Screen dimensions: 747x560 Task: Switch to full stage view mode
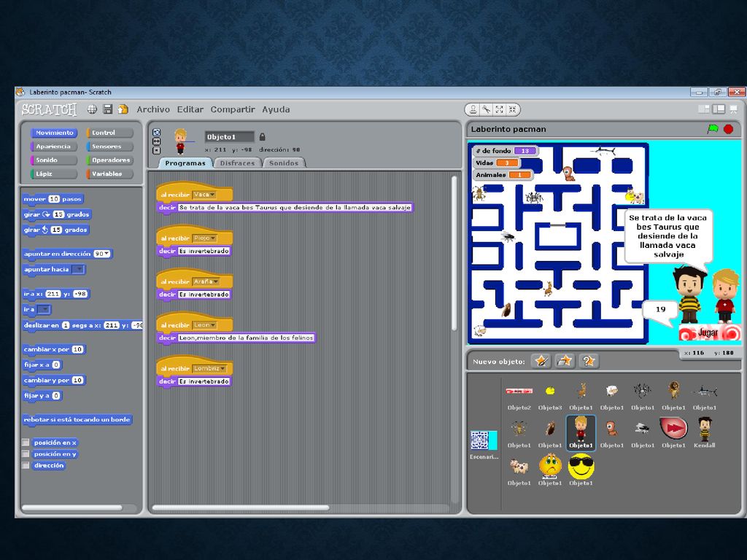tap(719, 109)
